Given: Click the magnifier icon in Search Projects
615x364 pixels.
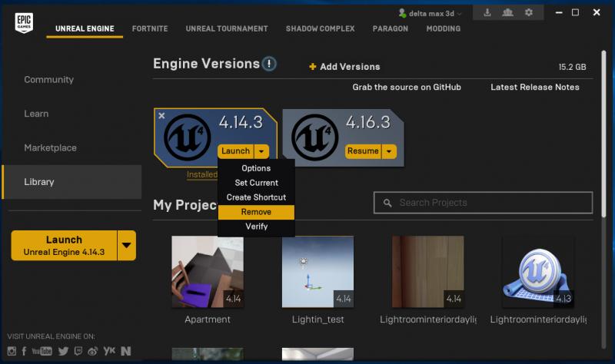Looking at the screenshot, I should [387, 203].
